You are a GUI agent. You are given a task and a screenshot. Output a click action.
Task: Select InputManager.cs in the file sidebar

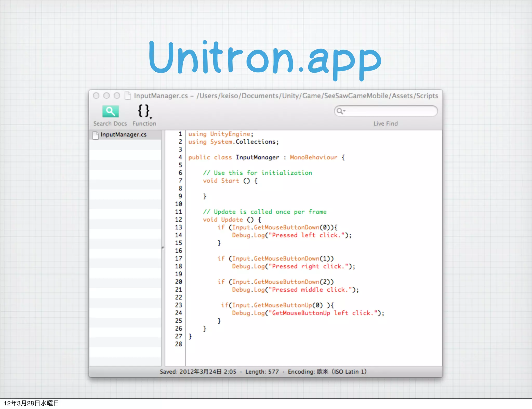point(125,135)
